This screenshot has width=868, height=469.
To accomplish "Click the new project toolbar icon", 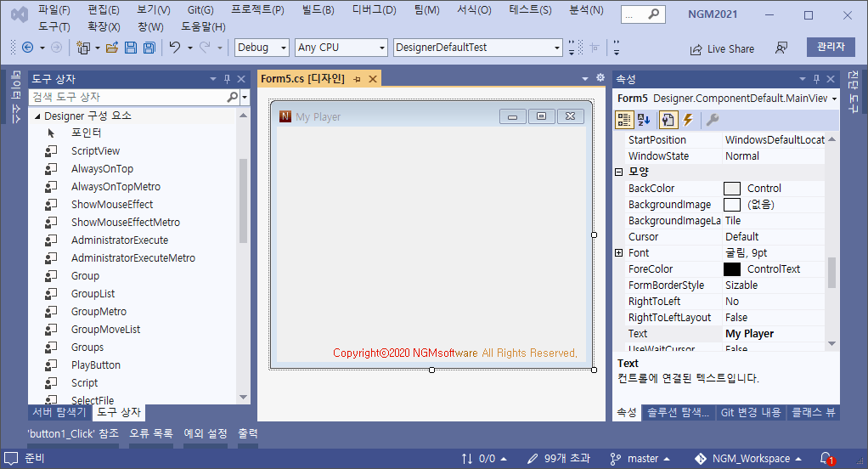I will (83, 48).
